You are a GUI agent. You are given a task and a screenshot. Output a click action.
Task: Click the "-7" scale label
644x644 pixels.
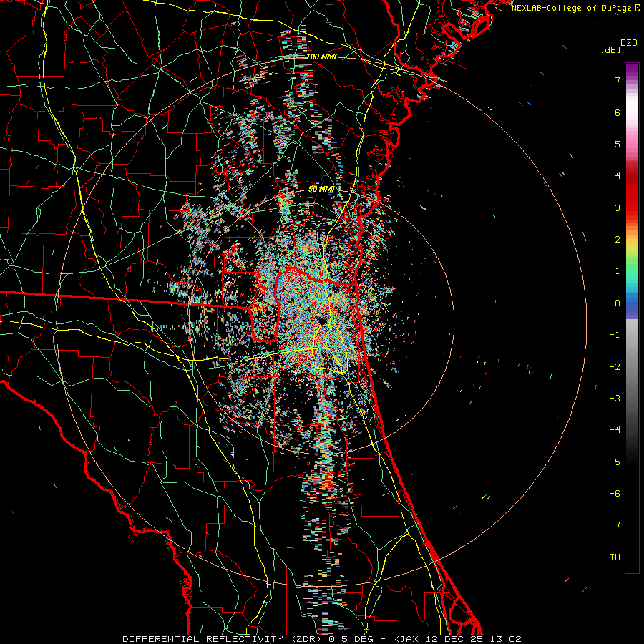[x=615, y=525]
